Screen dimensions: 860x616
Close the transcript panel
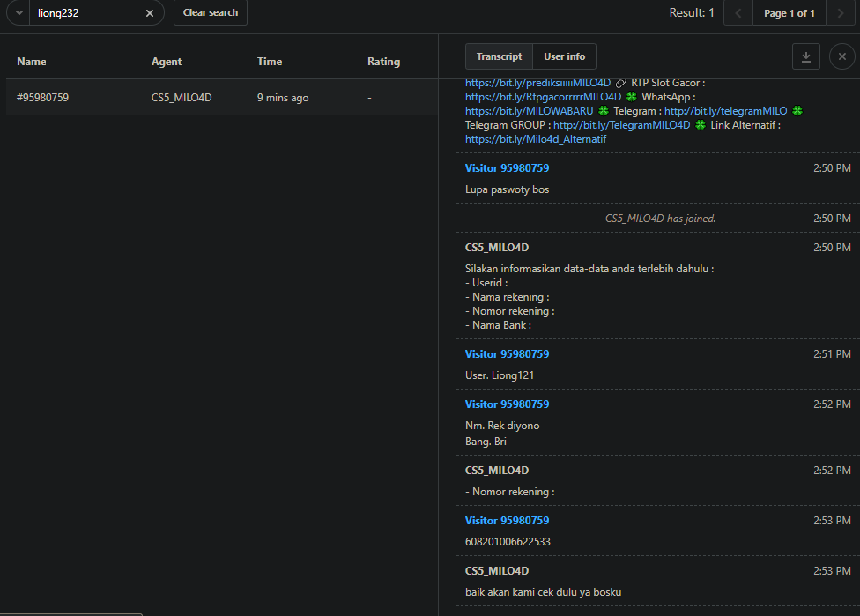841,56
